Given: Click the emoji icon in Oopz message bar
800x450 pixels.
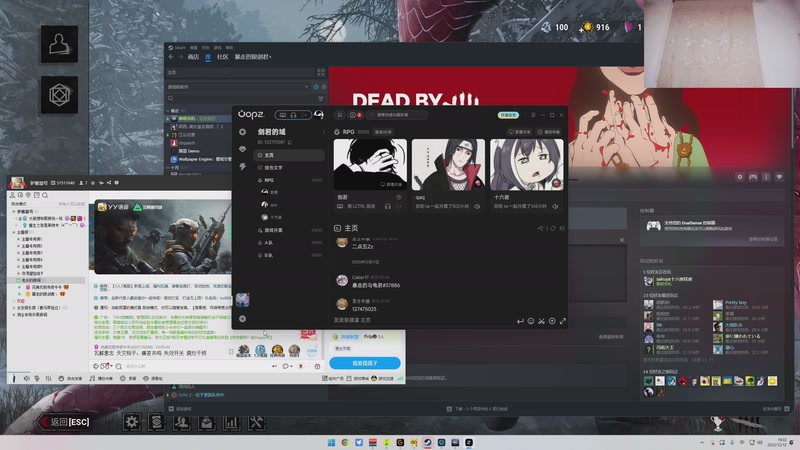Looking at the screenshot, I should click(531, 321).
